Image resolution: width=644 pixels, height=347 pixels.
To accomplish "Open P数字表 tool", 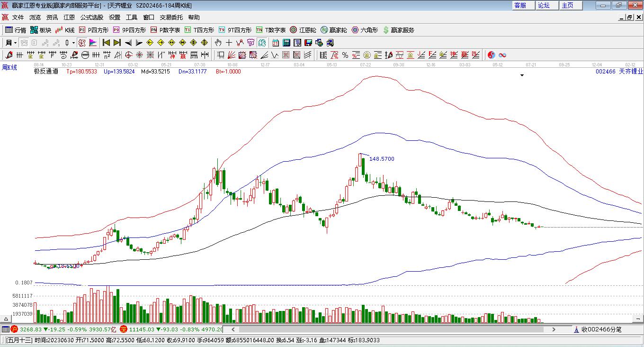I will coord(165,30).
